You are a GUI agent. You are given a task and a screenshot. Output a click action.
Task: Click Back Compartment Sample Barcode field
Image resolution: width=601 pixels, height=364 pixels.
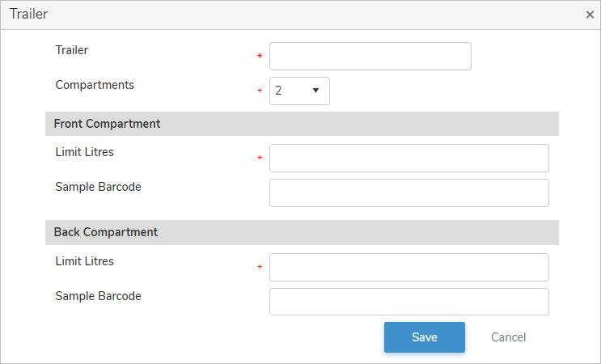point(408,302)
